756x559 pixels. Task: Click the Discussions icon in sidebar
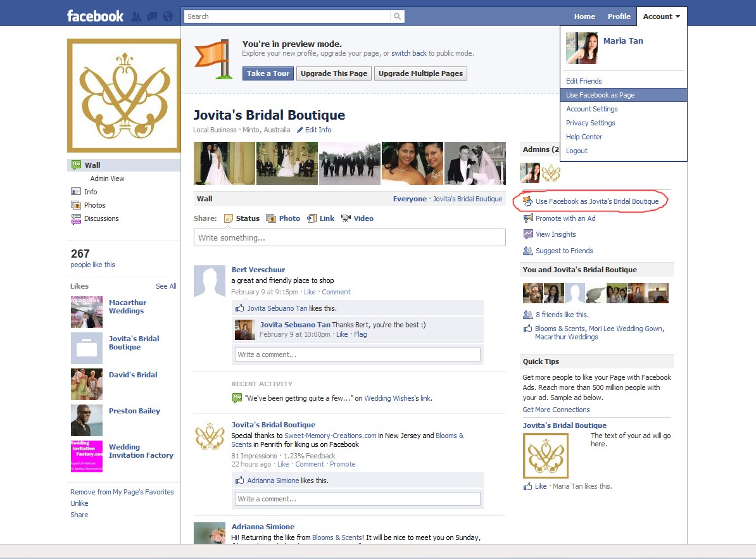click(76, 219)
